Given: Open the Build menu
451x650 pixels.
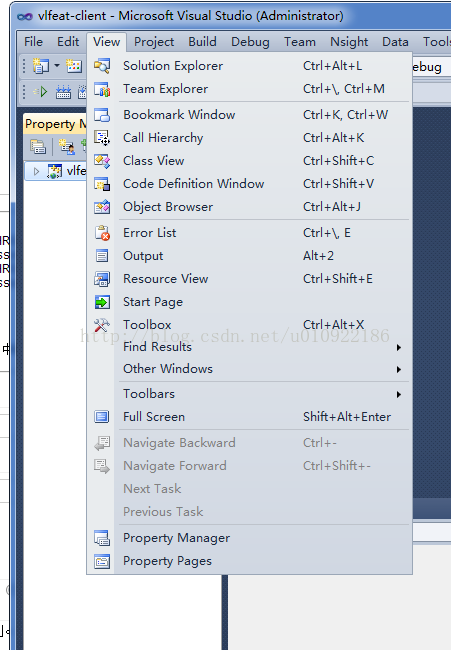Looking at the screenshot, I should pos(202,42).
